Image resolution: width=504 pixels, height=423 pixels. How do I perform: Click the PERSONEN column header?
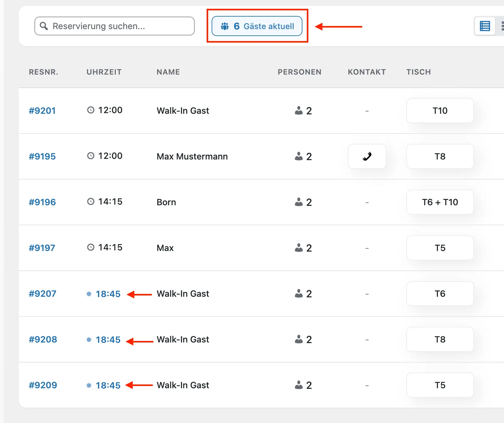pyautogui.click(x=299, y=72)
